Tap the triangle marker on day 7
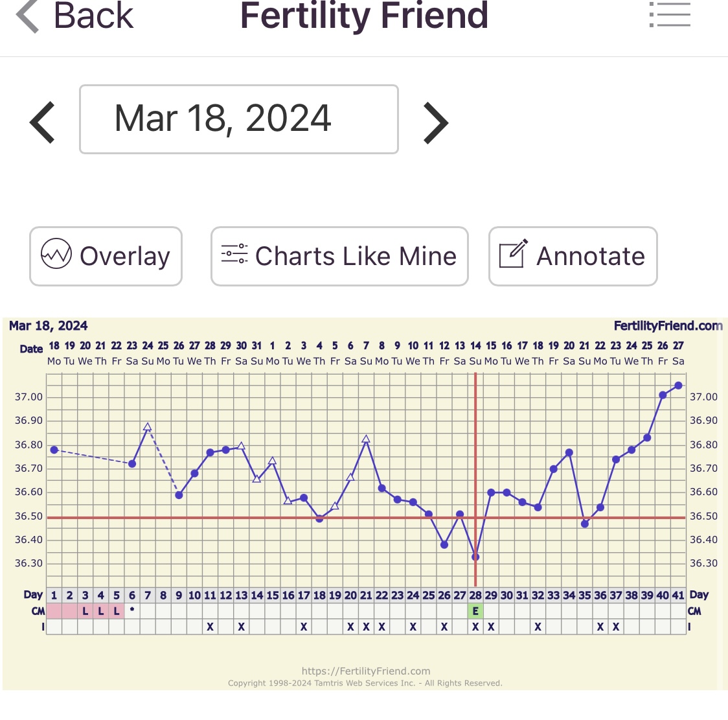The width and height of the screenshot is (728, 720). pos(148,427)
